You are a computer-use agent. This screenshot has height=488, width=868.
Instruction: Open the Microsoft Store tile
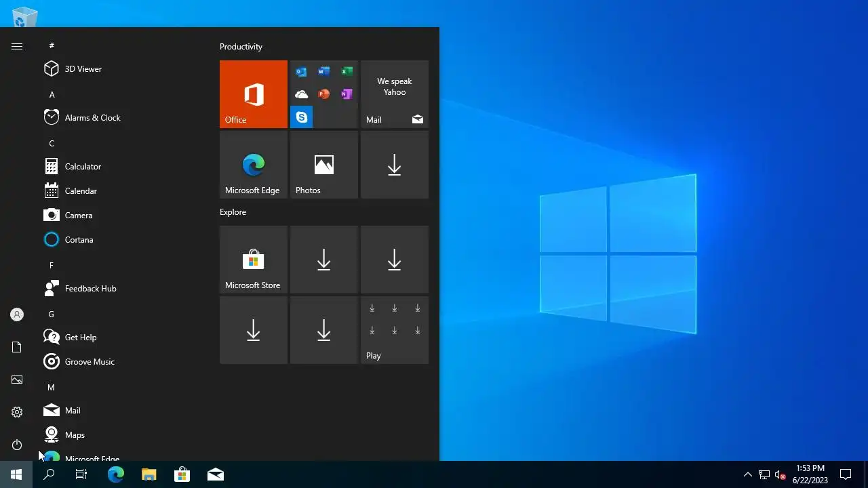point(254,260)
